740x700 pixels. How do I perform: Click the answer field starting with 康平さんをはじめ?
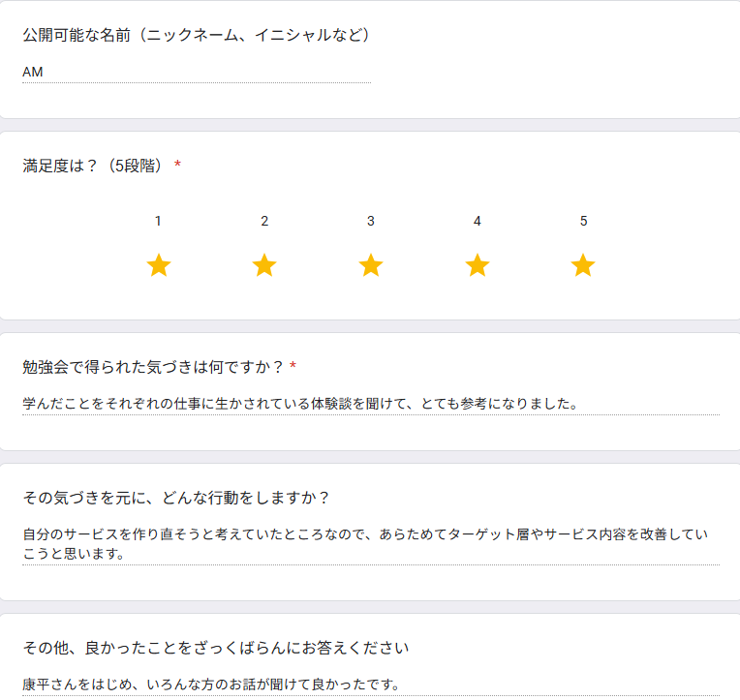tap(370, 685)
